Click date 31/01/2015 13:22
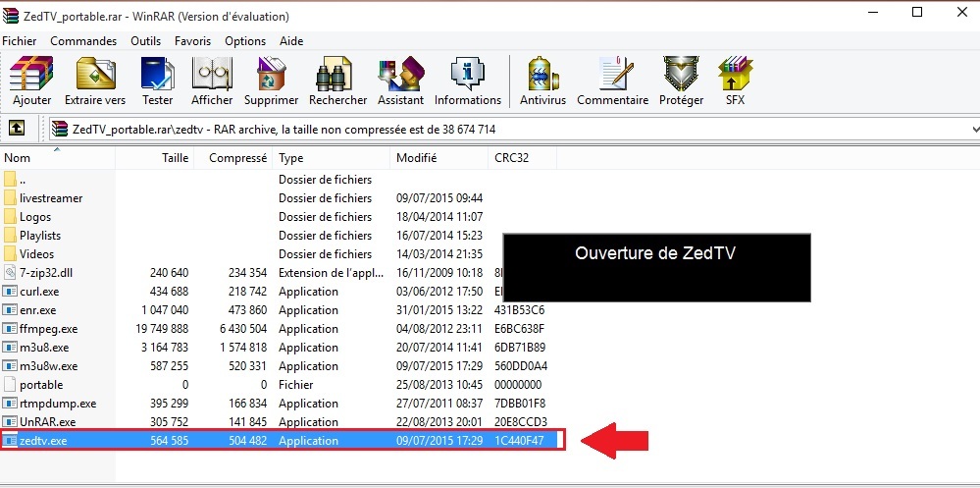The height and width of the screenshot is (488, 980). [x=439, y=310]
